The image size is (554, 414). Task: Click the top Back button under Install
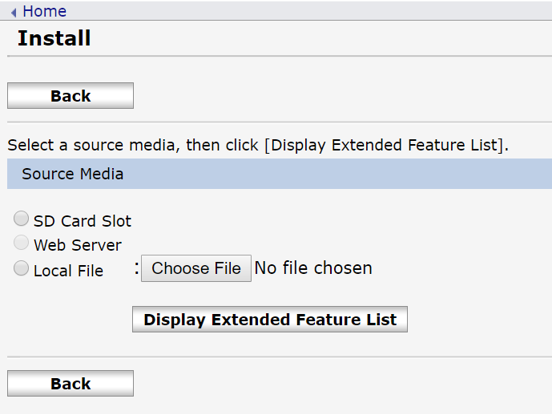coord(70,96)
